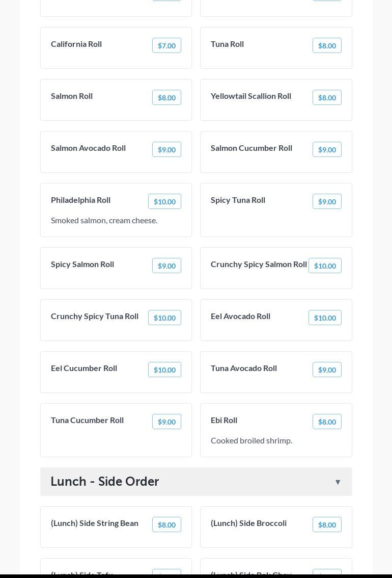Image resolution: width=392 pixels, height=578 pixels.
Task: Add (Lunch) Side String Bean for $8.00
Action: coord(166,524)
